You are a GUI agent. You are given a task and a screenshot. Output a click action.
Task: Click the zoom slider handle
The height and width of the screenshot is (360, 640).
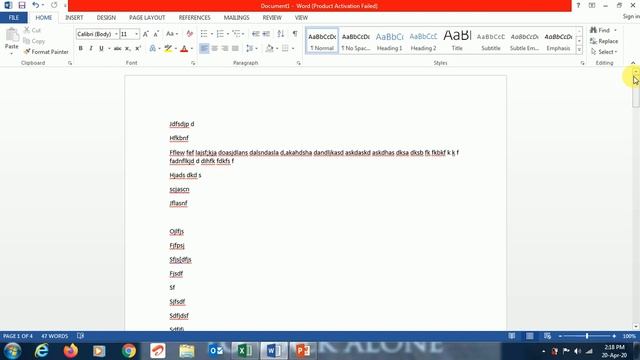point(587,336)
